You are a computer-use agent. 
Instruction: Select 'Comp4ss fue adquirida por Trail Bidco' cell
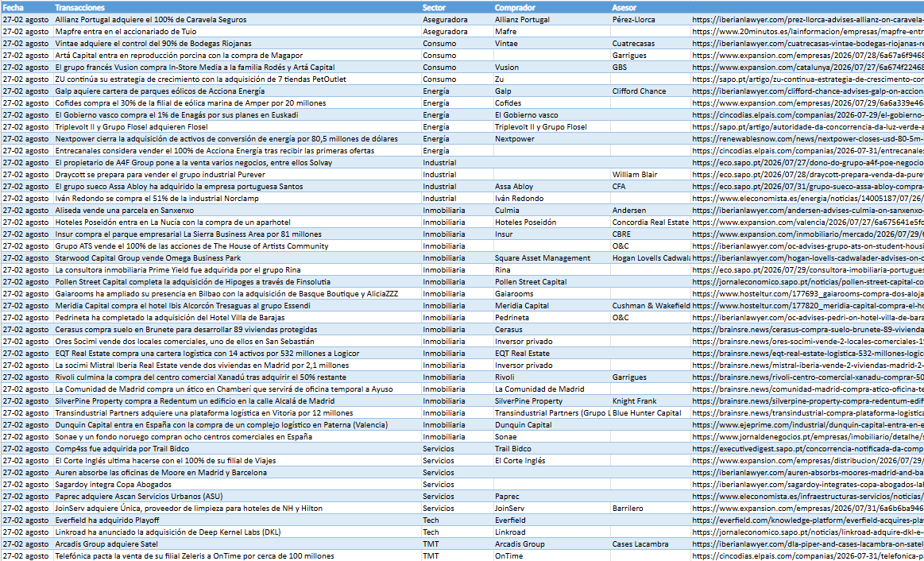click(x=237, y=449)
